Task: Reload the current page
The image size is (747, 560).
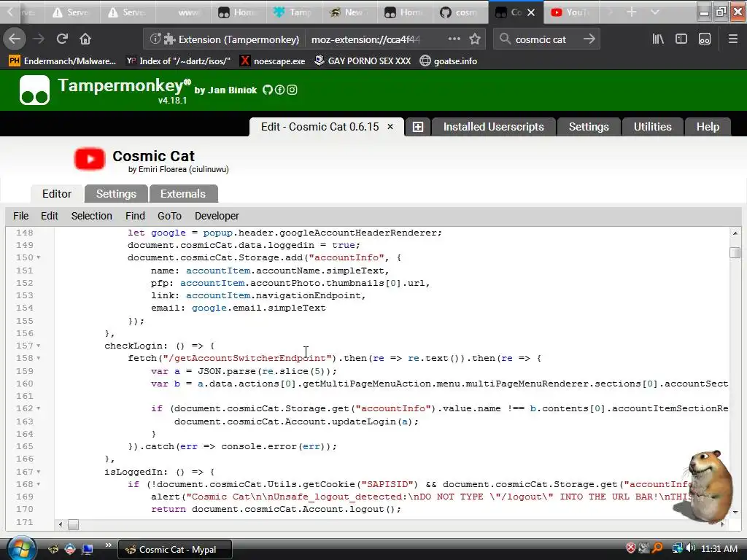Action: tap(63, 39)
